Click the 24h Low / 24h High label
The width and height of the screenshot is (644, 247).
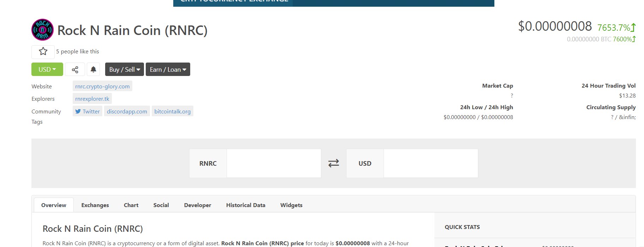(487, 107)
